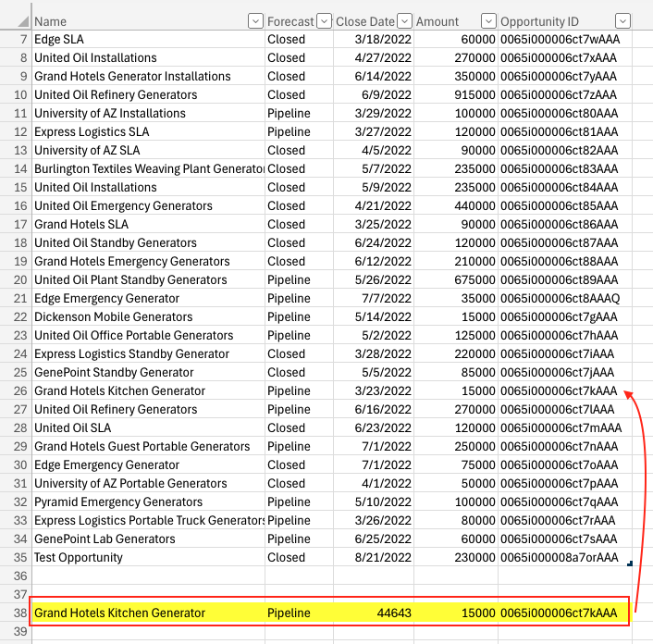Click ID 0065i000006ct7wAAA
The height and width of the screenshot is (644, 653).
tap(565, 39)
